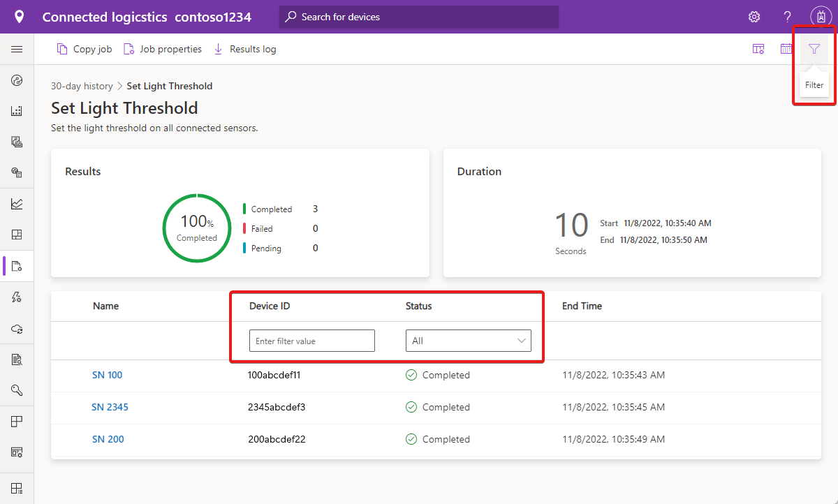The height and width of the screenshot is (504, 838).
Task: Toggle the Filter funnel icon
Action: 814,49
